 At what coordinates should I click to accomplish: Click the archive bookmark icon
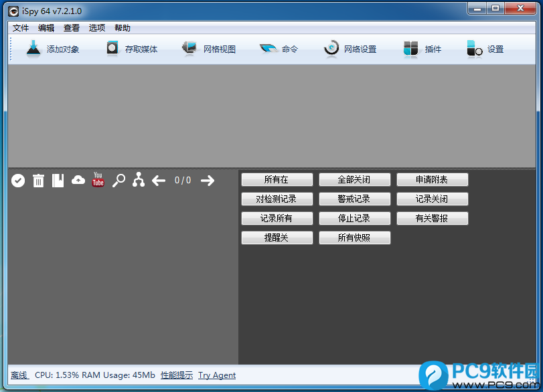pos(58,181)
